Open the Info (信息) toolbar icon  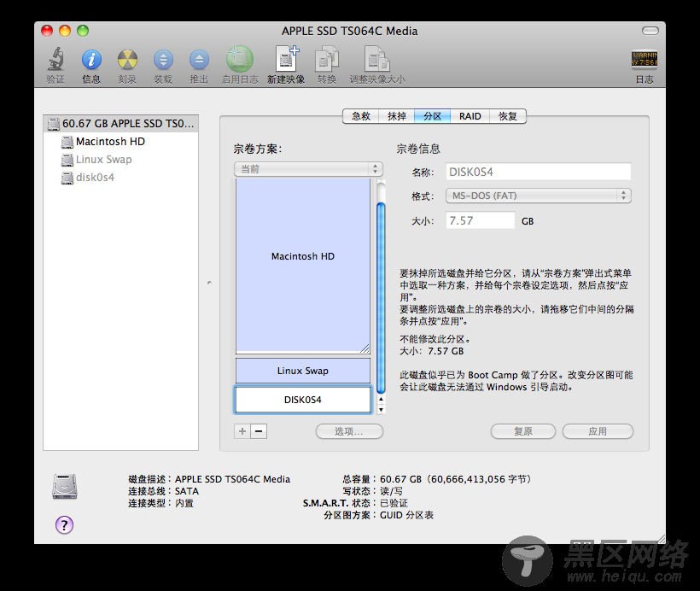[x=91, y=60]
